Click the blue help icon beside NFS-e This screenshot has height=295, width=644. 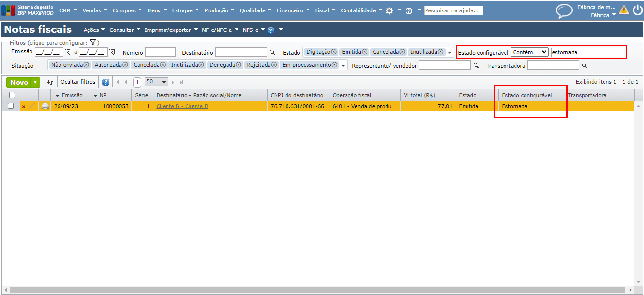tap(271, 30)
